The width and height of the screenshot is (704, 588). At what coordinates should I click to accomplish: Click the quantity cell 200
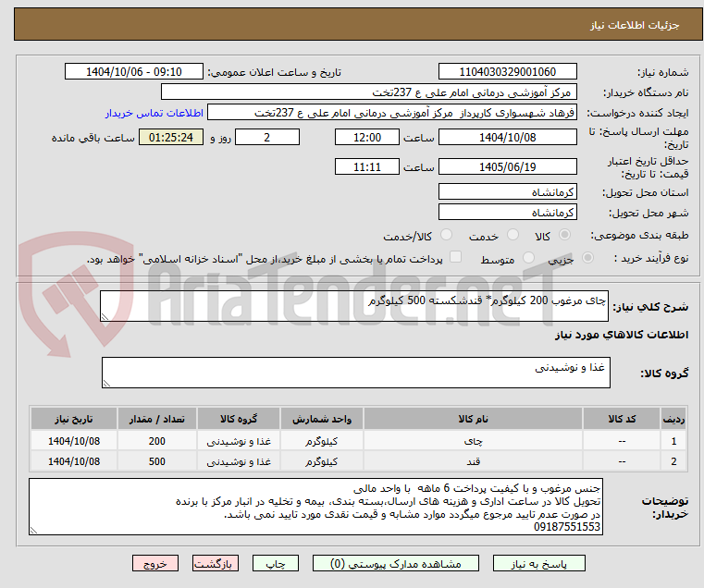(157, 441)
